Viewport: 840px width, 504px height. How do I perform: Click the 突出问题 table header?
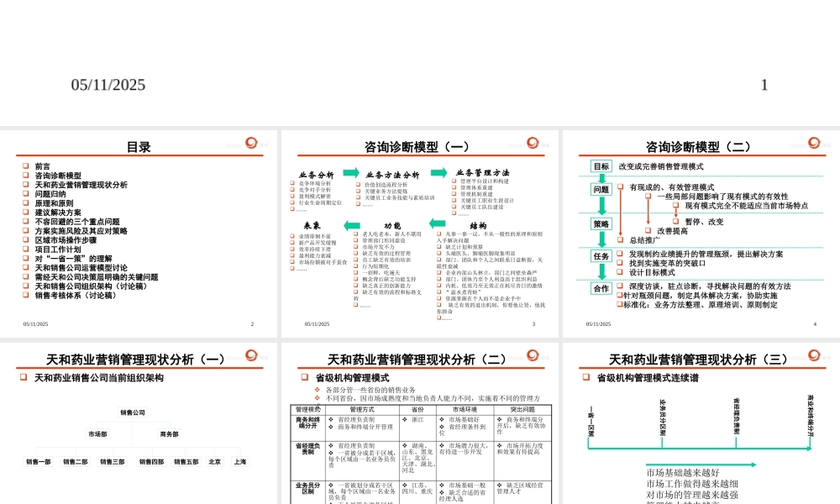tap(522, 410)
